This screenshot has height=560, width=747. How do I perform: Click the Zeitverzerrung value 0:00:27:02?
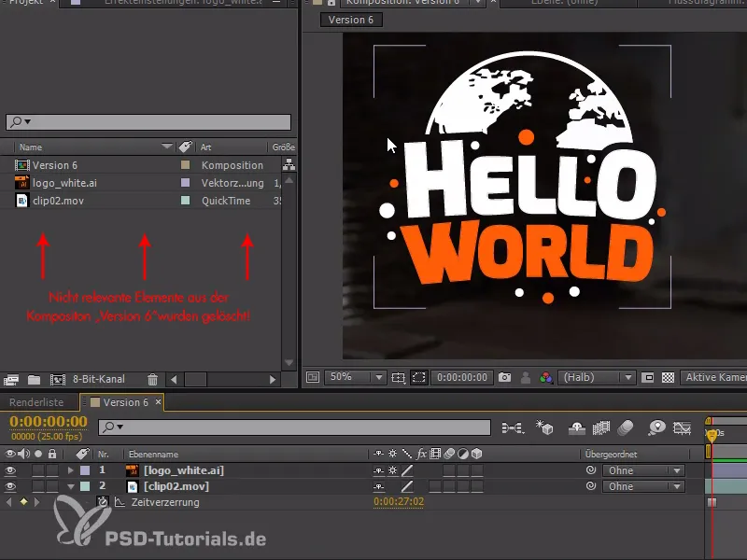click(399, 501)
